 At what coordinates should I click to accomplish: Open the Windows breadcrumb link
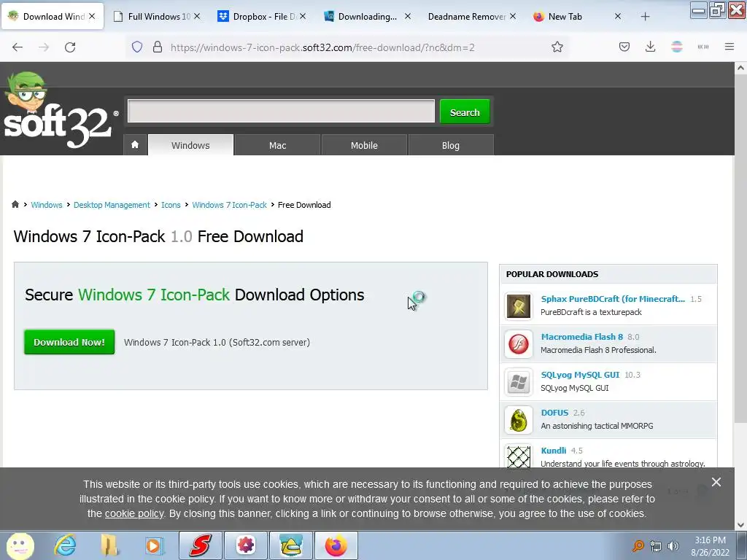point(47,205)
